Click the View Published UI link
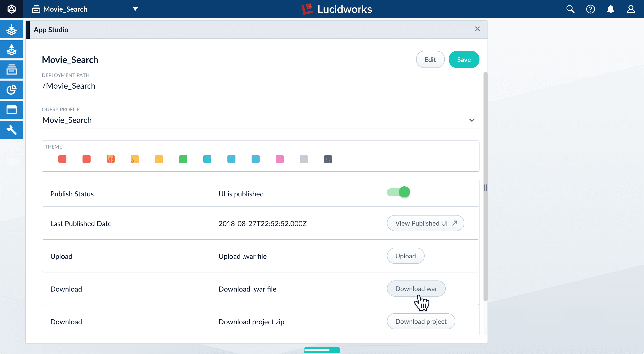 (x=425, y=223)
